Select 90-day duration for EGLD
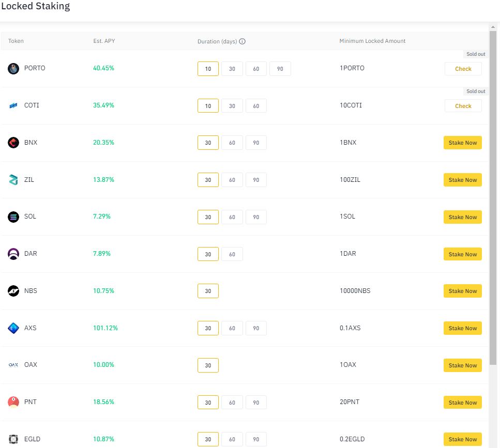The height and width of the screenshot is (448, 500). tap(256, 439)
